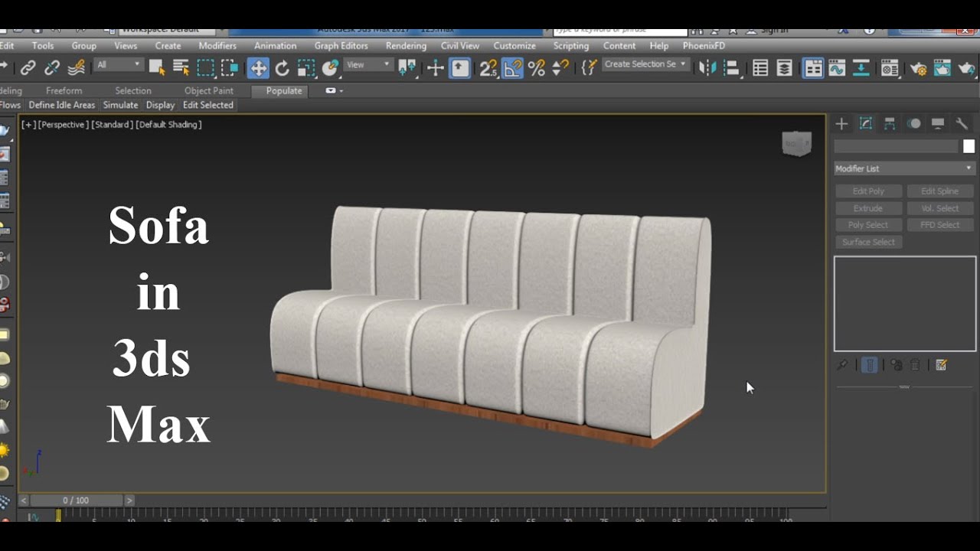Toggle the Ribbon display button
The height and width of the screenshot is (551, 980).
[x=812, y=68]
